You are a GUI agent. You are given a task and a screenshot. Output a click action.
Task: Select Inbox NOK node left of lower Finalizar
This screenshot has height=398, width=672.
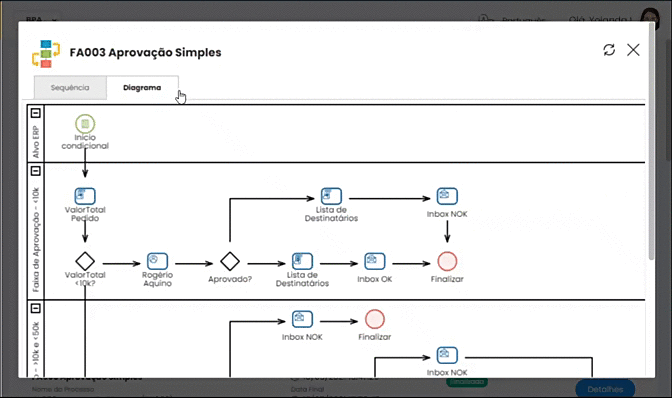click(x=302, y=319)
